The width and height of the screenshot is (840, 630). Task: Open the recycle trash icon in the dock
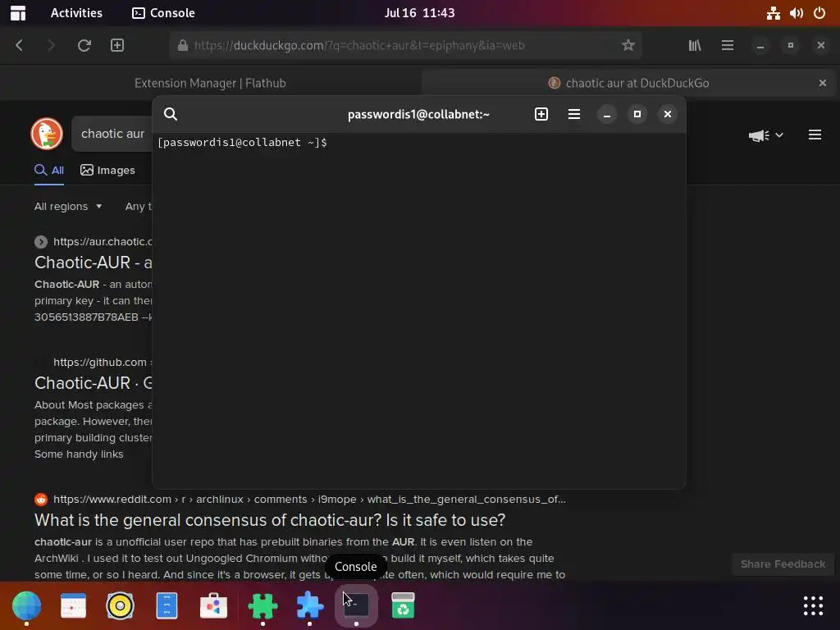(x=403, y=606)
